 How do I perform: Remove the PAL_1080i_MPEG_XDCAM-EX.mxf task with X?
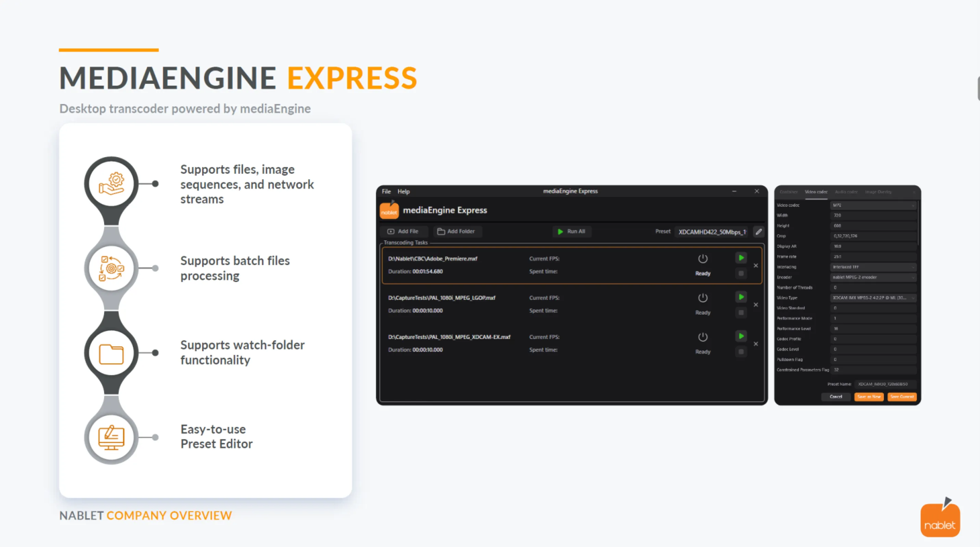pyautogui.click(x=756, y=344)
